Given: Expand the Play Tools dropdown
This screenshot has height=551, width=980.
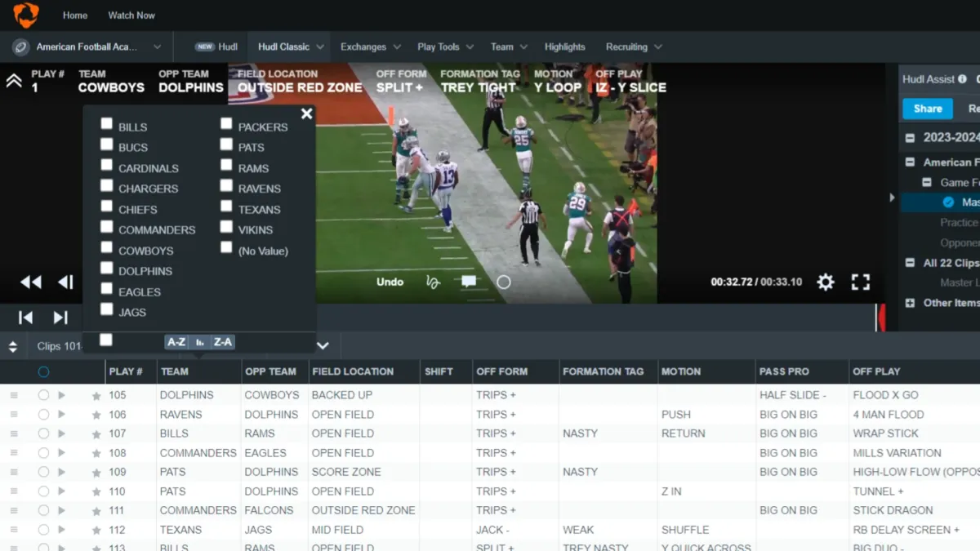Looking at the screenshot, I should click(x=446, y=47).
